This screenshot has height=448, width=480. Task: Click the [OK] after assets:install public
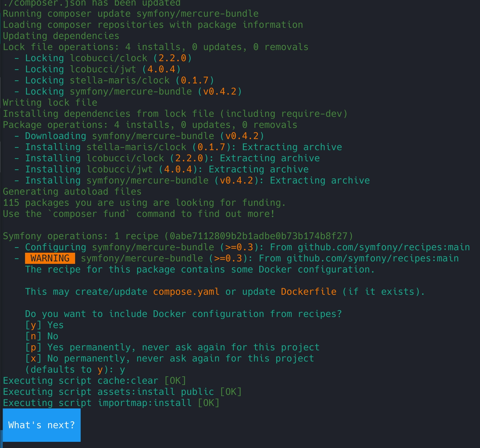(x=231, y=392)
